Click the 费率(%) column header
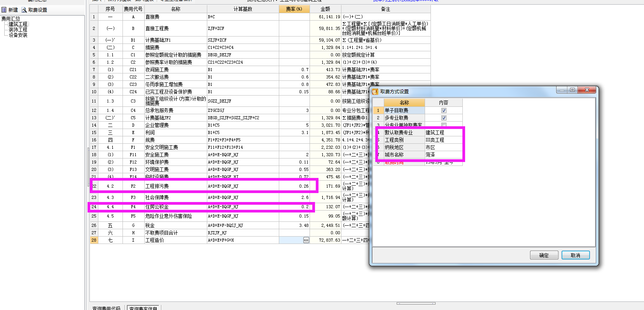This screenshot has height=310, width=644. [294, 9]
